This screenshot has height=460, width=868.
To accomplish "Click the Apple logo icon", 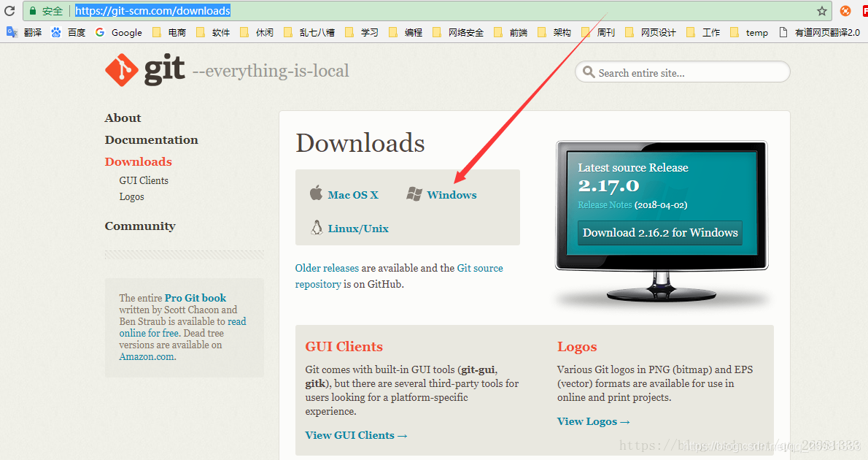I will point(316,193).
